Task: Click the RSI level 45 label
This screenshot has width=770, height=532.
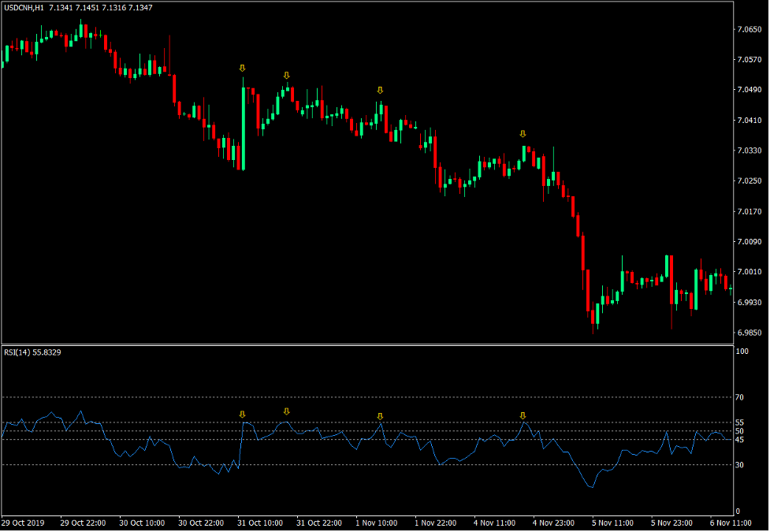Action: point(739,440)
